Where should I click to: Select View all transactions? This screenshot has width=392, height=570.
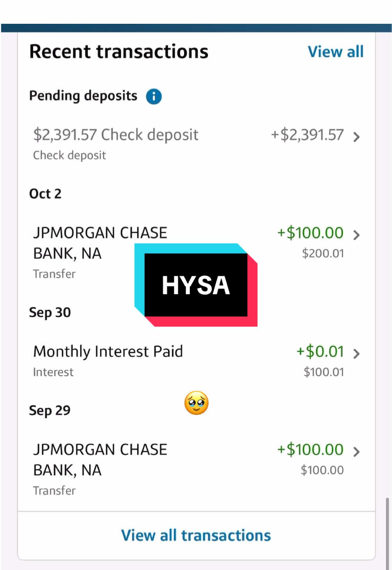(196, 535)
